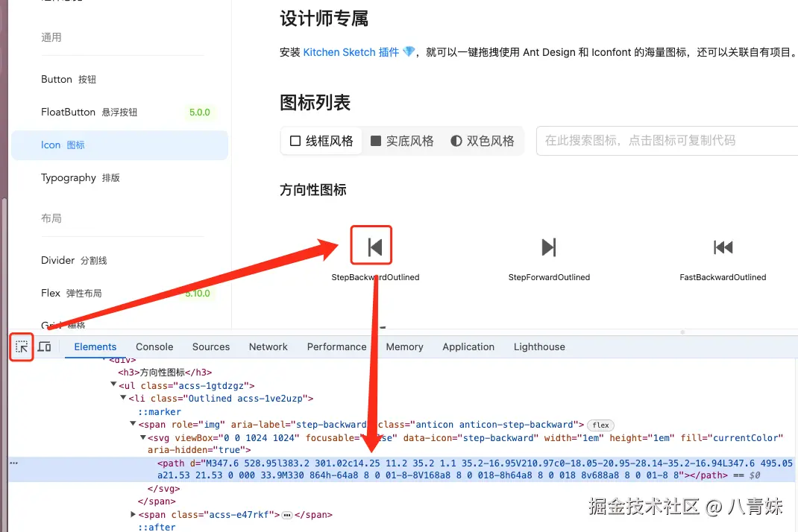Collapse the span role=img node
This screenshot has height=532, width=798.
pos(133,424)
